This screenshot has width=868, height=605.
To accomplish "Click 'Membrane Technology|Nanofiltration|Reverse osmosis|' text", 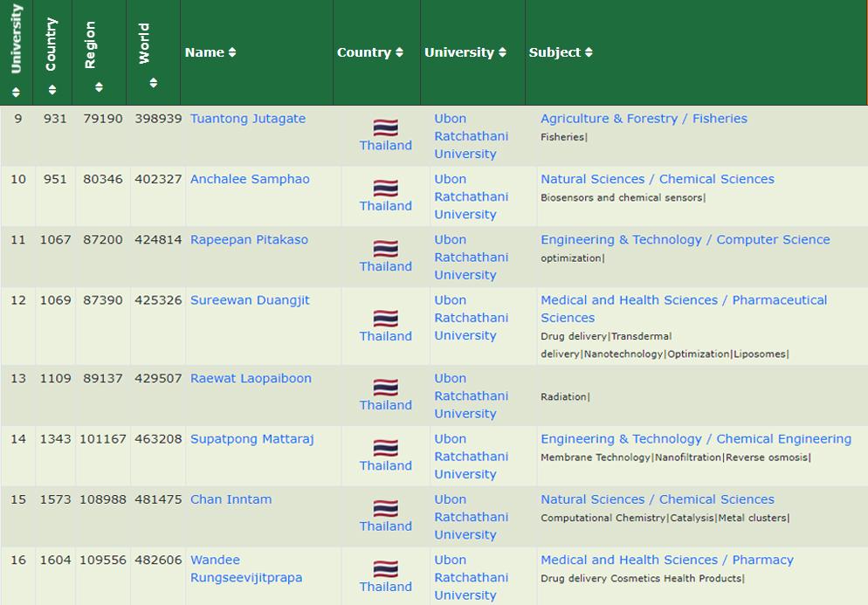I will [x=676, y=457].
